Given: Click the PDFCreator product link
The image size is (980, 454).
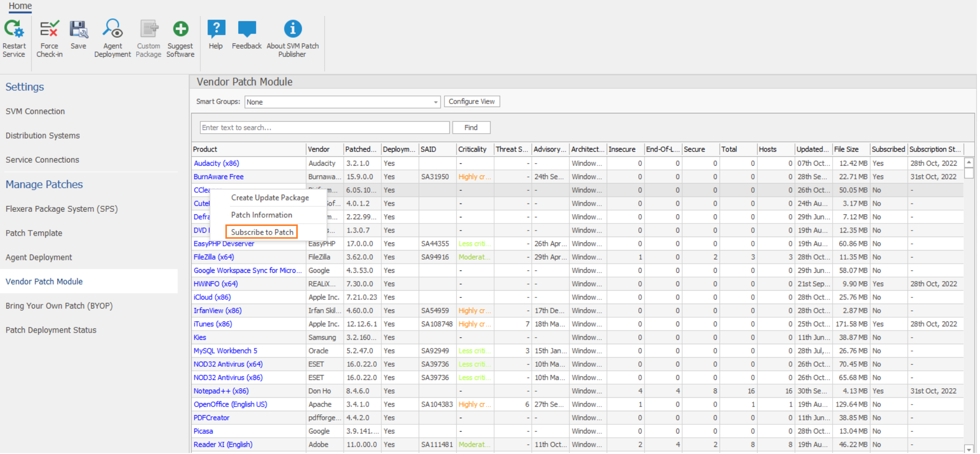Looking at the screenshot, I should [x=212, y=418].
